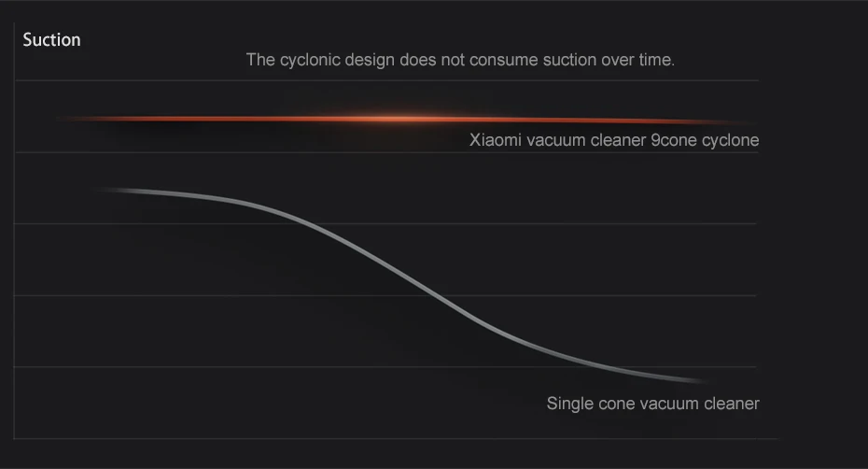Select the cyclonic design headline text
Image resolution: width=868 pixels, height=469 pixels.
[x=460, y=60]
